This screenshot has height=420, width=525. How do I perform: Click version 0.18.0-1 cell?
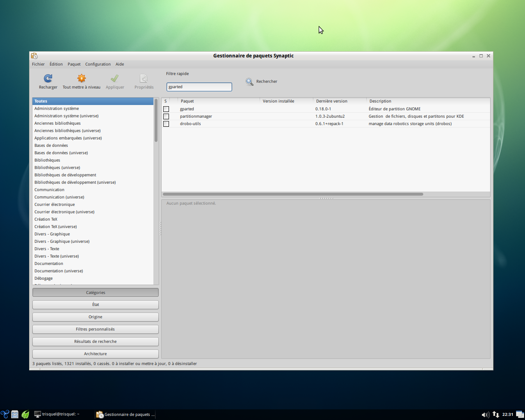tap(323, 109)
